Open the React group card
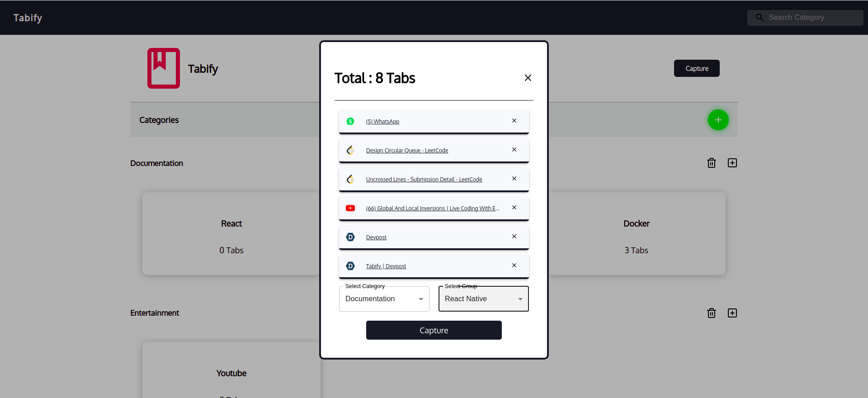 tap(231, 233)
